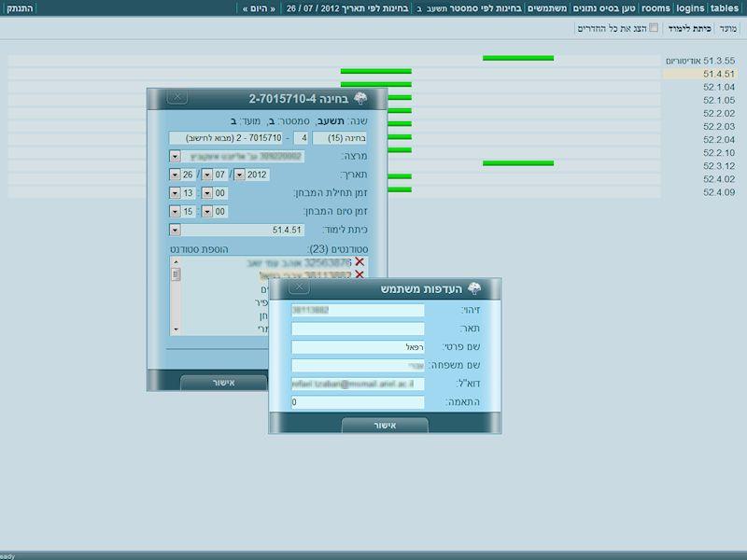Open the rooms menu item
Screen dimensions: 747x560
tap(655, 8)
